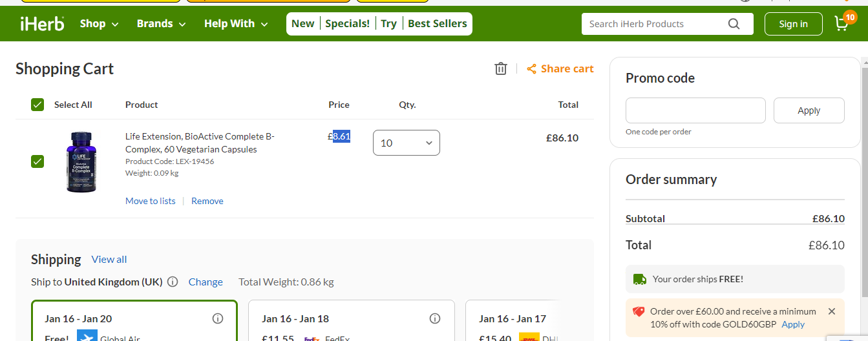Viewport: 868px width, 341px height.
Task: Open the Help With menu
Action: pyautogui.click(x=236, y=24)
